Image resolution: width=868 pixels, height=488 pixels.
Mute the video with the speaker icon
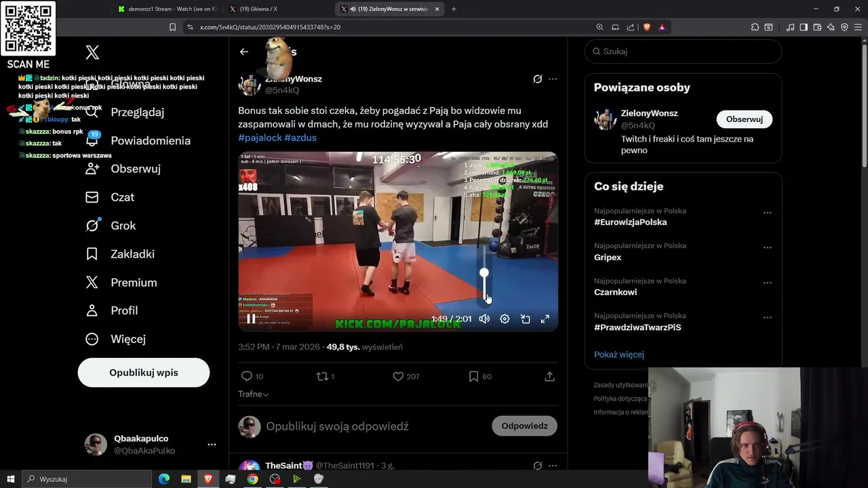(x=484, y=319)
